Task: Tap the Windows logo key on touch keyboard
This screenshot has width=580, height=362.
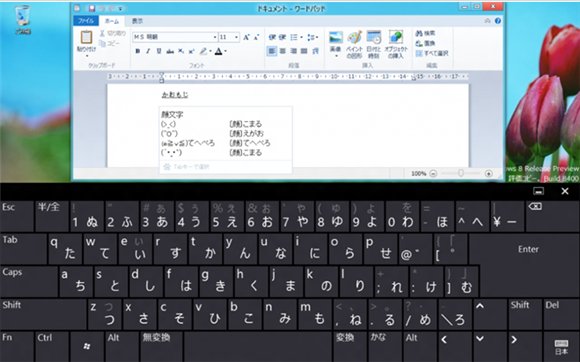Action: point(87,346)
